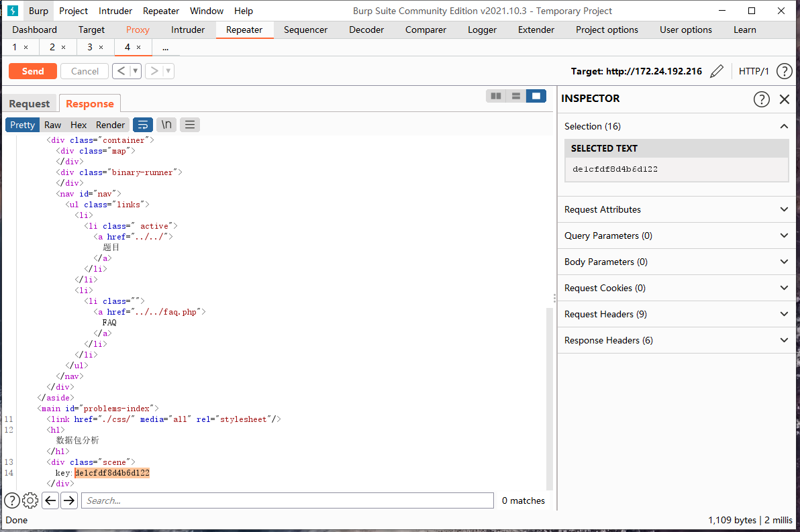Click the search help question mark icon
Screen dimensions: 800x532
[x=12, y=501]
